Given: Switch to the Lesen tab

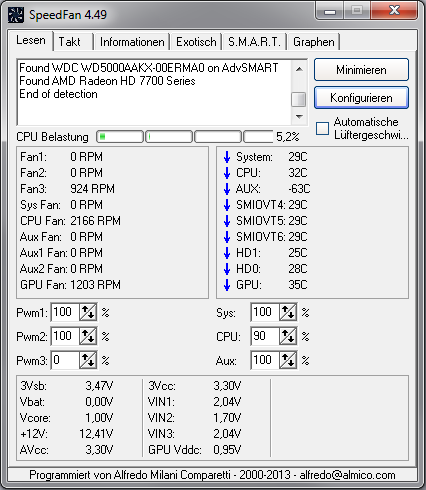Looking at the screenshot, I should click(x=31, y=40).
